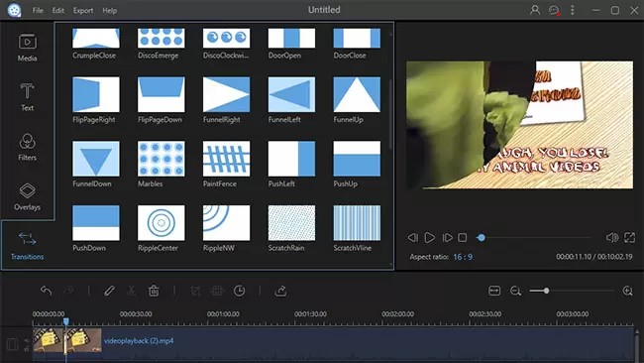The image size is (644, 363).
Task: Play the preview video
Action: (x=430, y=238)
